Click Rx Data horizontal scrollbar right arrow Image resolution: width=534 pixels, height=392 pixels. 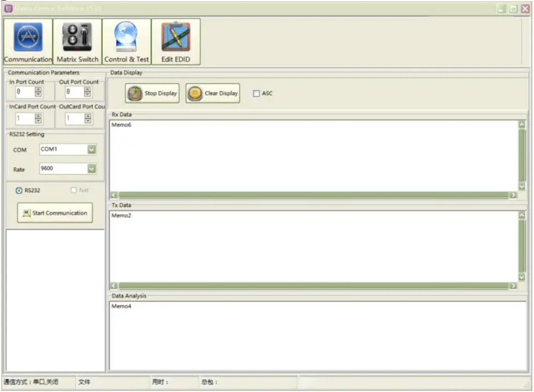tap(513, 195)
